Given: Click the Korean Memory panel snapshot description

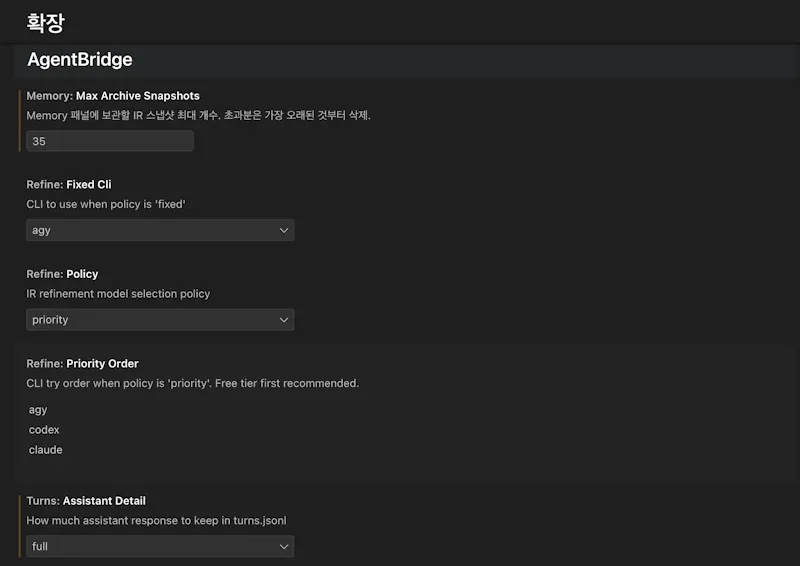Looking at the screenshot, I should pos(198,115).
